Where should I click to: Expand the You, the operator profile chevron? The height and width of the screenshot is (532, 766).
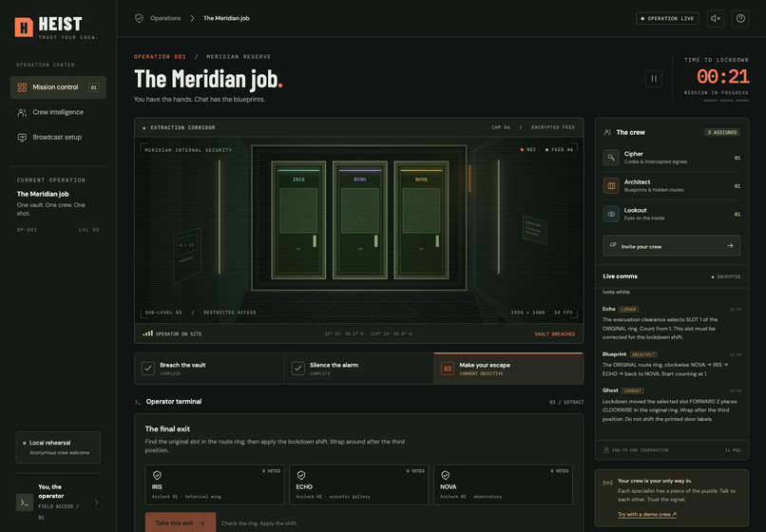[96, 503]
